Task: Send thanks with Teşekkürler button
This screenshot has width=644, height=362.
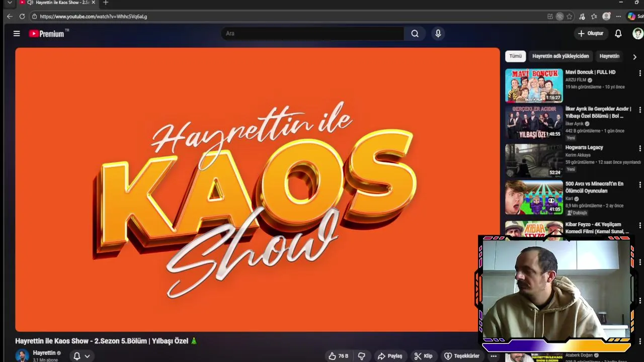Action: (x=461, y=356)
